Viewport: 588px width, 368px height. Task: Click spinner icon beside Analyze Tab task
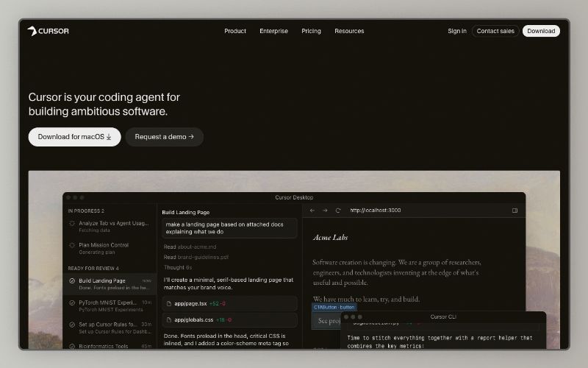coord(72,223)
